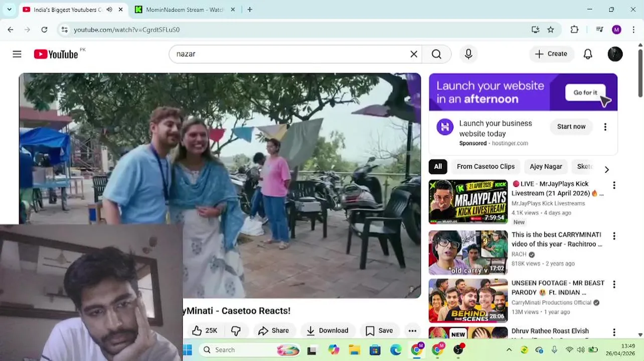
Task: Visit hostinger.com sponsored link
Action: tap(510, 143)
